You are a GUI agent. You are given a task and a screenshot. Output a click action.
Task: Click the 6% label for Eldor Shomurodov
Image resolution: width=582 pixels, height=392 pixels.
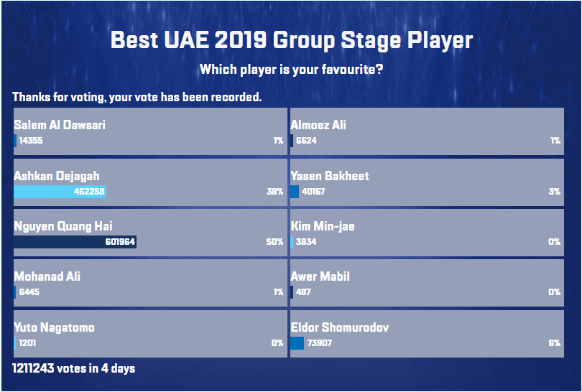coord(554,343)
